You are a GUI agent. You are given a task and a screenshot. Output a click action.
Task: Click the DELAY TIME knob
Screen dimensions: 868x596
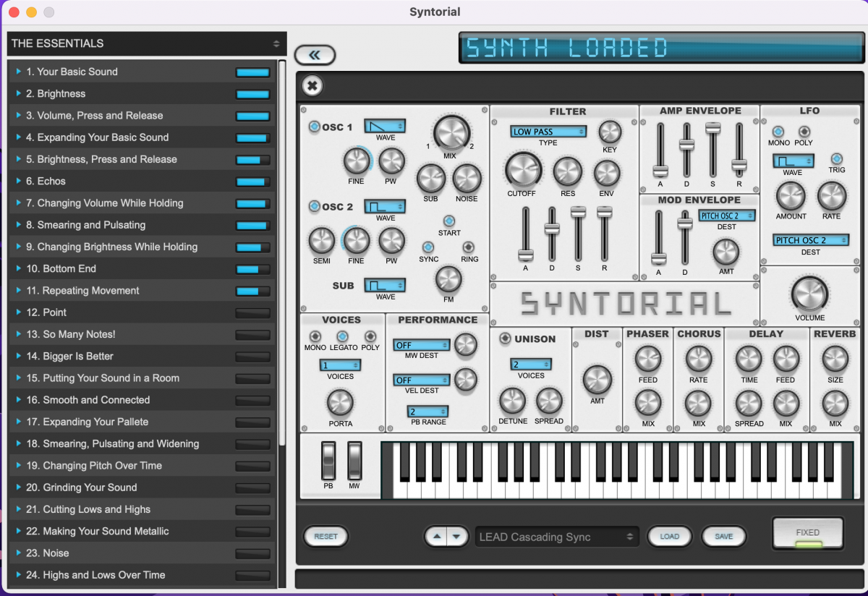pos(749,359)
